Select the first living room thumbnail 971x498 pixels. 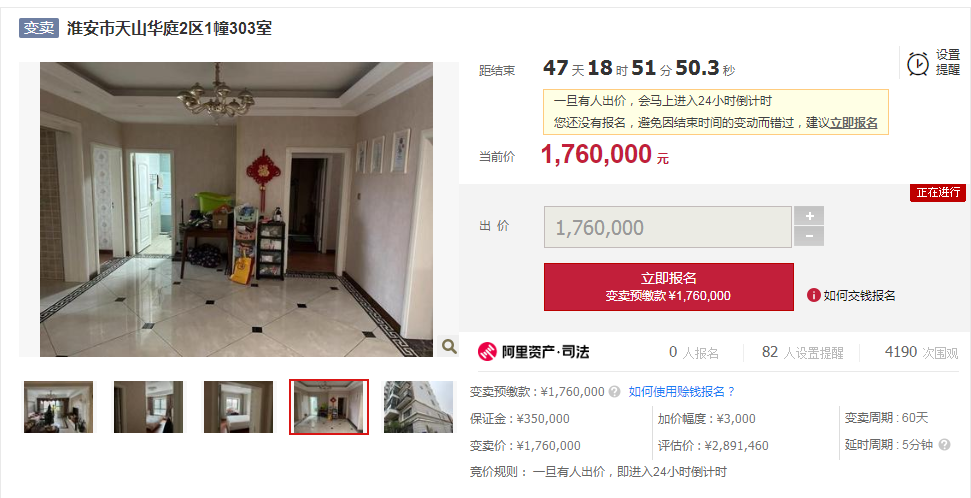[x=58, y=407]
